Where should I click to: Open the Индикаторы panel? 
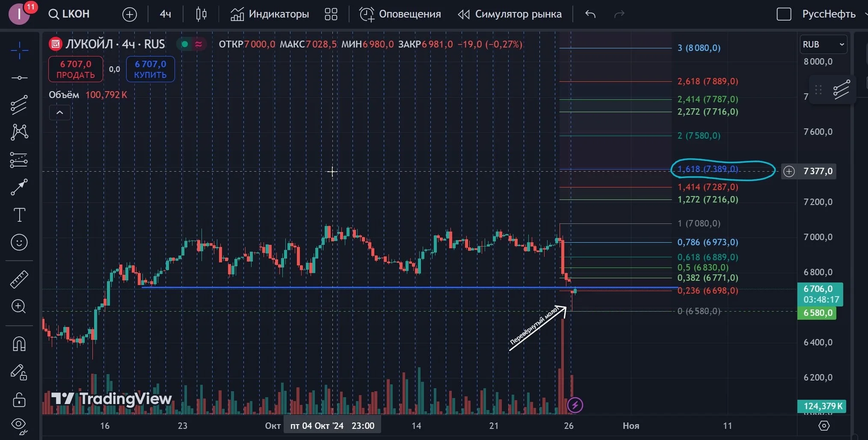pos(270,14)
